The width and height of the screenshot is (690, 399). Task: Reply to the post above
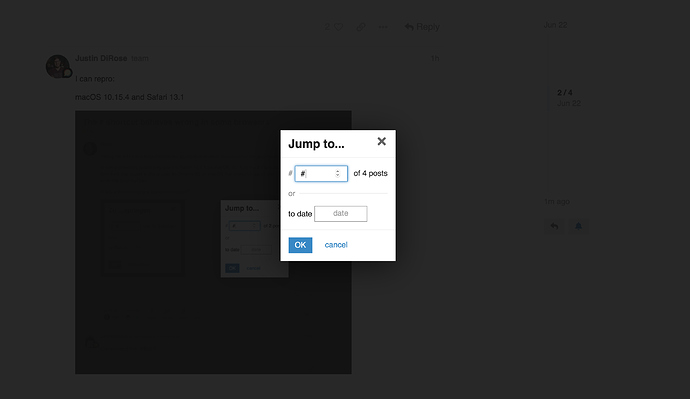422,27
